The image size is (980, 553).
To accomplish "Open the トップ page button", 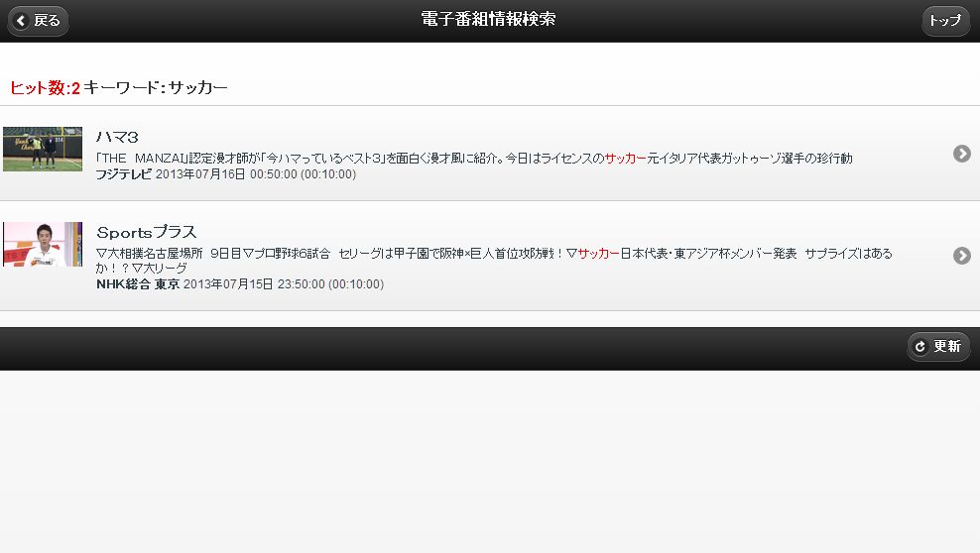I will [x=945, y=21].
